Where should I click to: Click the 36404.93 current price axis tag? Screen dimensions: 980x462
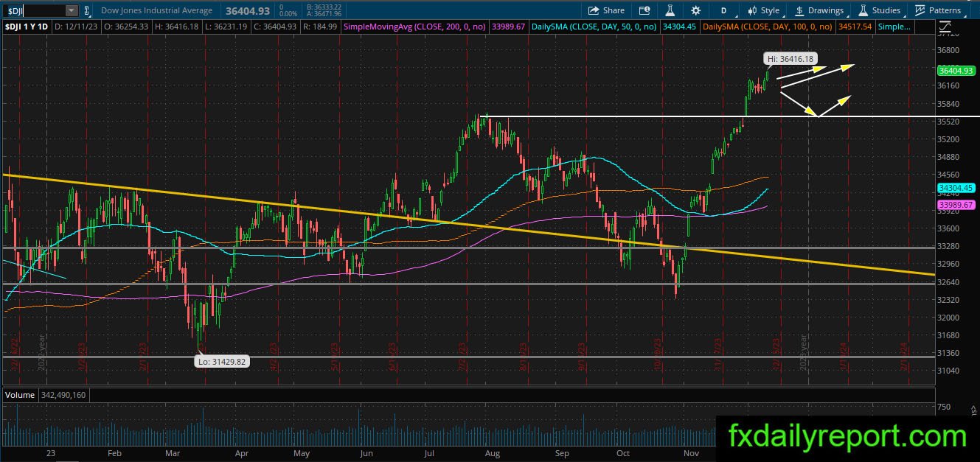pos(955,71)
